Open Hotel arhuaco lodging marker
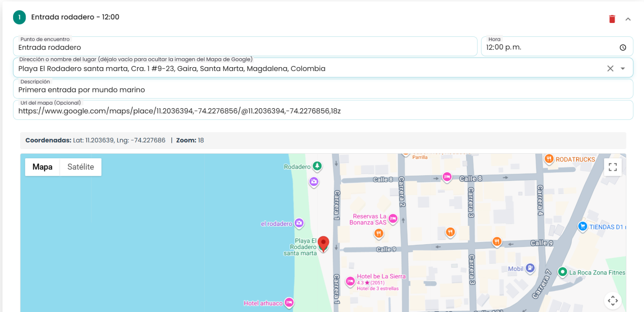This screenshot has height=312, width=644. click(x=289, y=303)
